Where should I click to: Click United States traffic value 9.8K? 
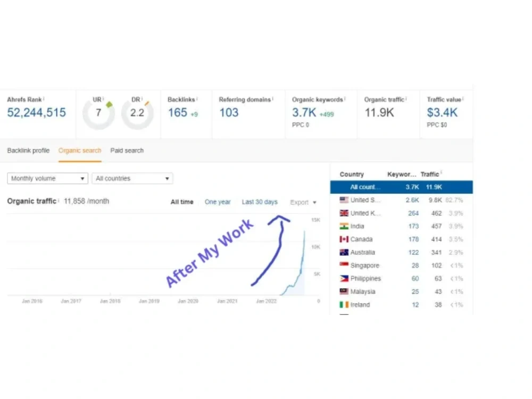click(x=435, y=200)
